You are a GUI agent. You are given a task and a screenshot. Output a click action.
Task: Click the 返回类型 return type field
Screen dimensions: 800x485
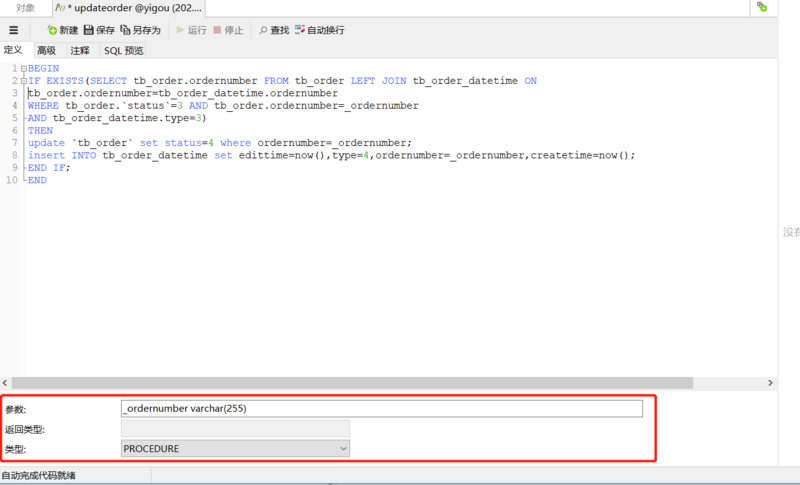click(235, 429)
